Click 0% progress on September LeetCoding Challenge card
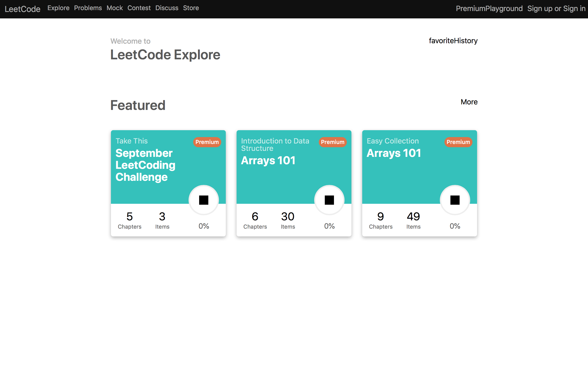This screenshot has height=368, width=588. click(204, 226)
